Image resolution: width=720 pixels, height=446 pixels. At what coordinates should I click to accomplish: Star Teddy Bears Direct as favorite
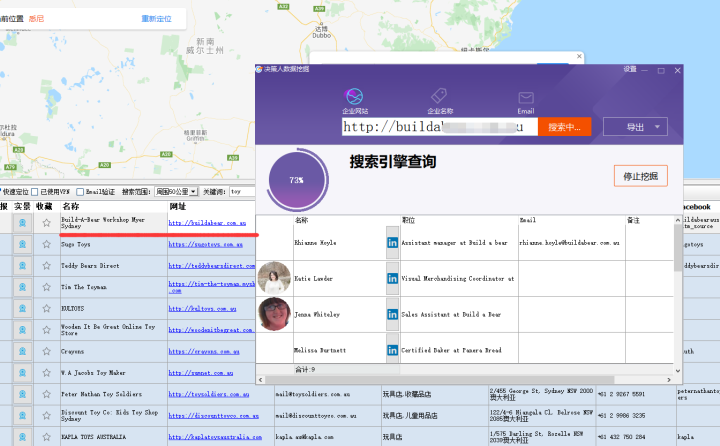tap(46, 265)
